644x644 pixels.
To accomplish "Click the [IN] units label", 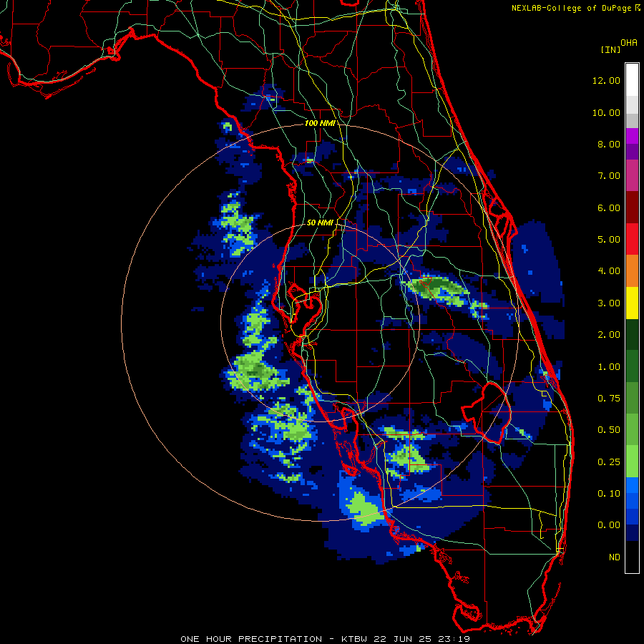I will pyautogui.click(x=610, y=49).
